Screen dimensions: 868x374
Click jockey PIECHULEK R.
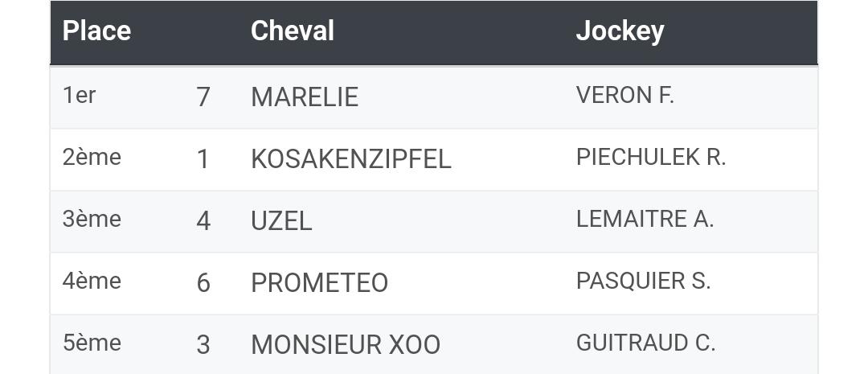pyautogui.click(x=650, y=158)
